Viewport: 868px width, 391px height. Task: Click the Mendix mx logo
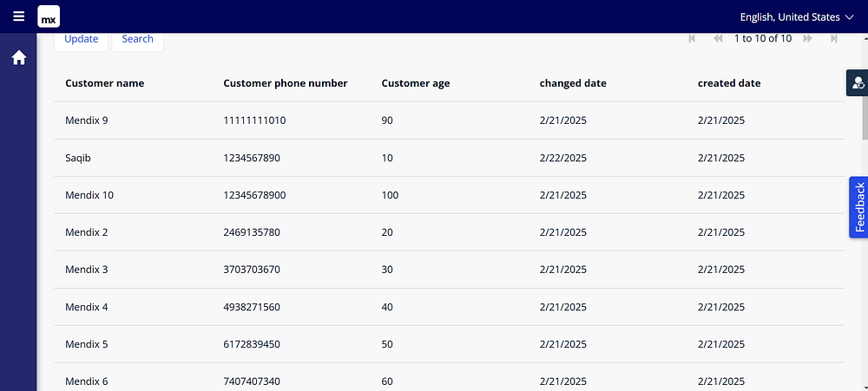click(x=49, y=16)
